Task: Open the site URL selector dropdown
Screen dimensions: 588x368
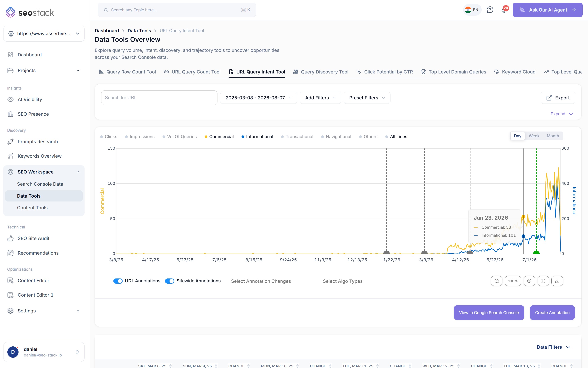Action: tap(44, 34)
